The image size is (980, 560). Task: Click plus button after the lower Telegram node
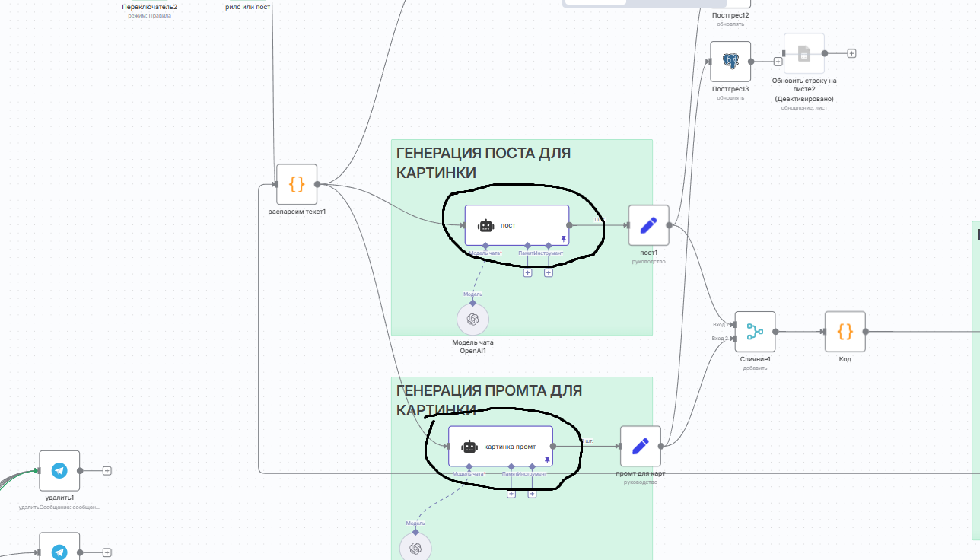107,552
